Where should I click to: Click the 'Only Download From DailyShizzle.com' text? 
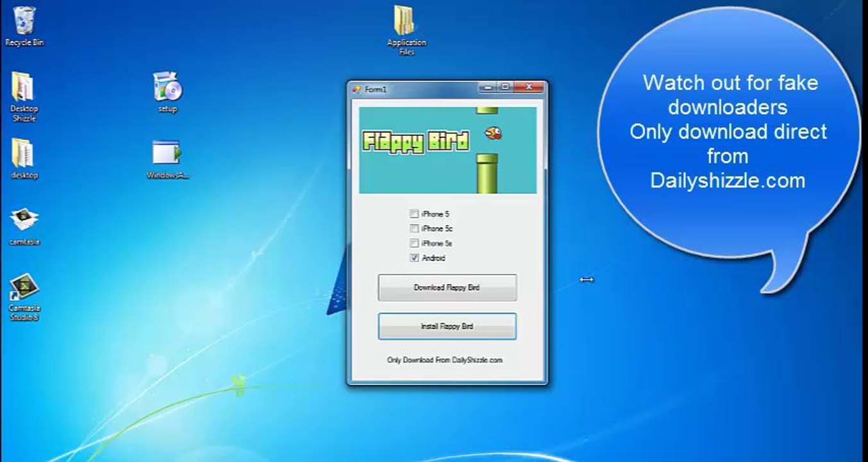445,360
